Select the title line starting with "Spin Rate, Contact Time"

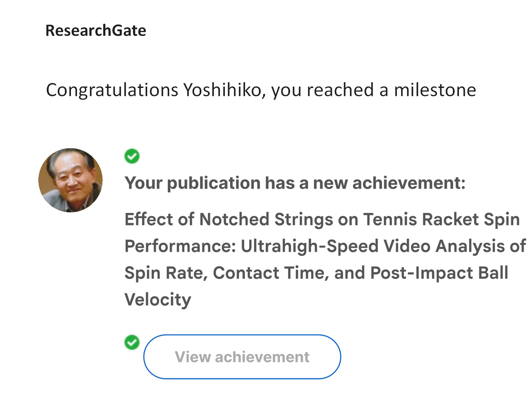(x=316, y=273)
